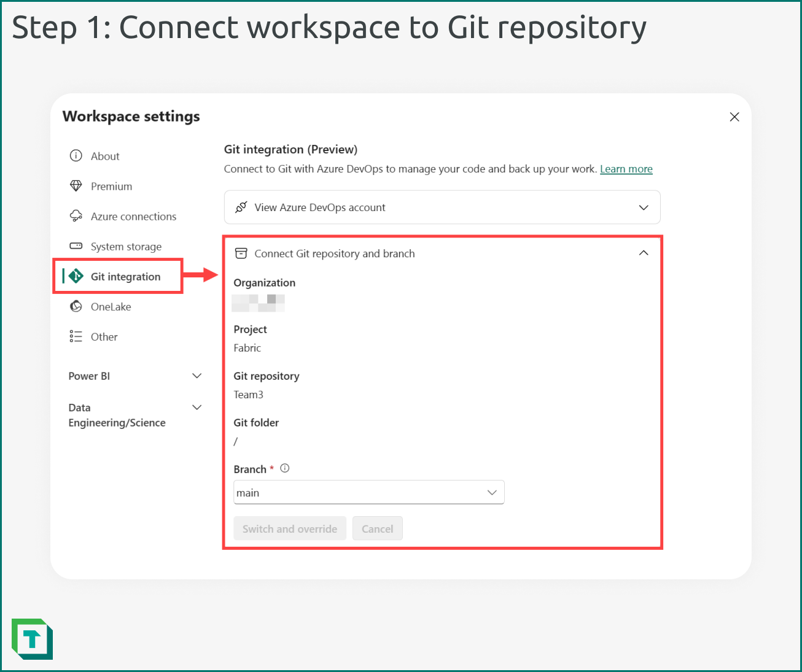Expand the Data Engineering/Science section
The image size is (802, 672).
[197, 407]
